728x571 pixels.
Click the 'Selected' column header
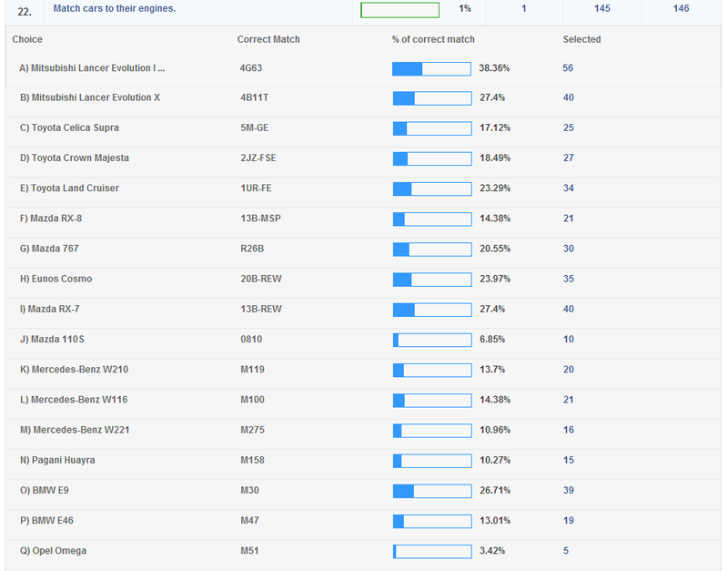(x=581, y=39)
